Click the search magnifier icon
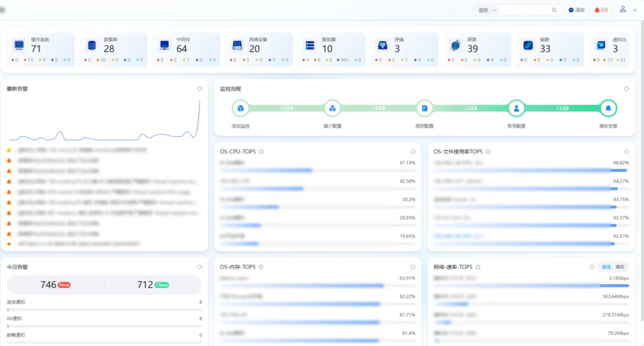 (554, 10)
